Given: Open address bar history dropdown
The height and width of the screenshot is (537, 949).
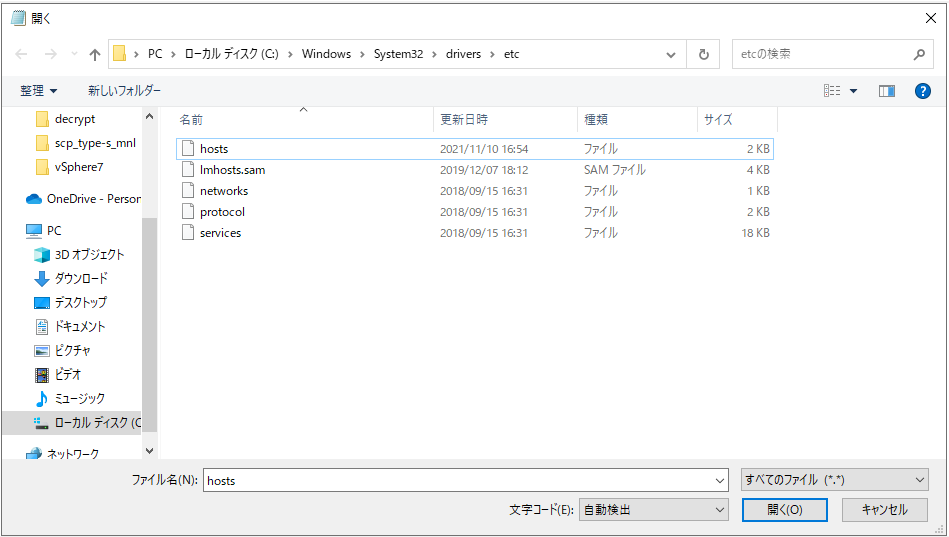Looking at the screenshot, I should click(x=671, y=54).
